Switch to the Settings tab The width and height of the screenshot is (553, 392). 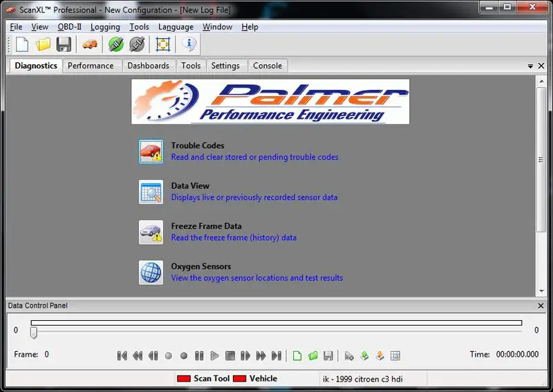click(x=225, y=66)
